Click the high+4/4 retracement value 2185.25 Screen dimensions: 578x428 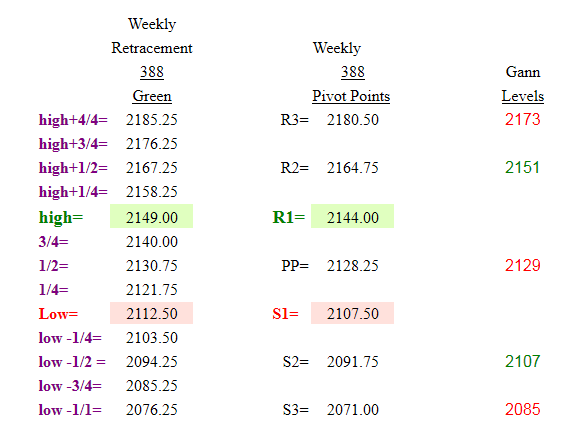[152, 120]
